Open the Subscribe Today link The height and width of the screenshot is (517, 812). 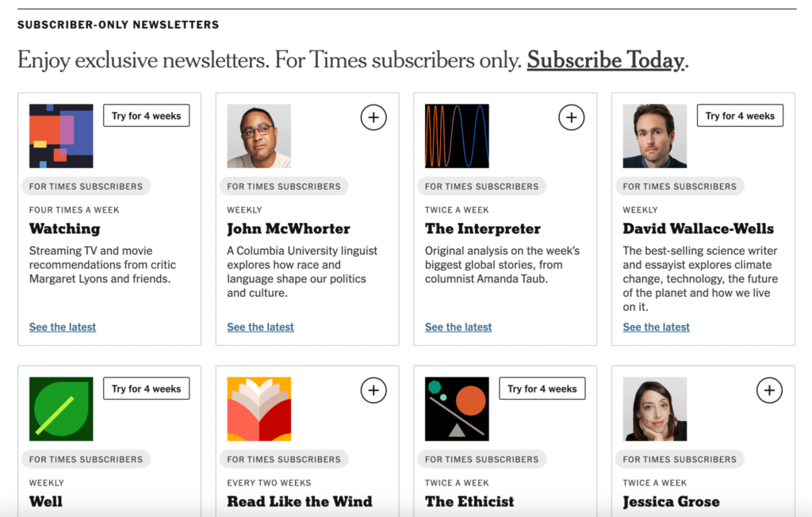tap(605, 59)
